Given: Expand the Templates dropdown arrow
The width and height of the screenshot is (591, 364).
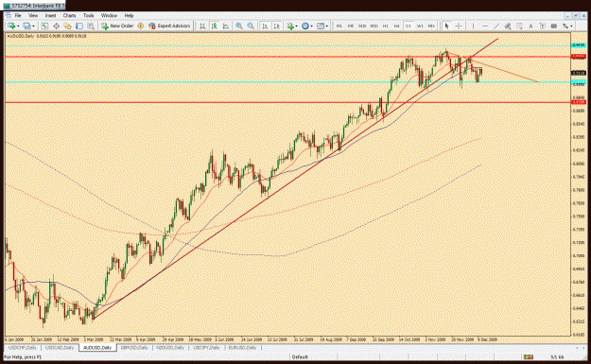Looking at the screenshot, I should (327, 26).
